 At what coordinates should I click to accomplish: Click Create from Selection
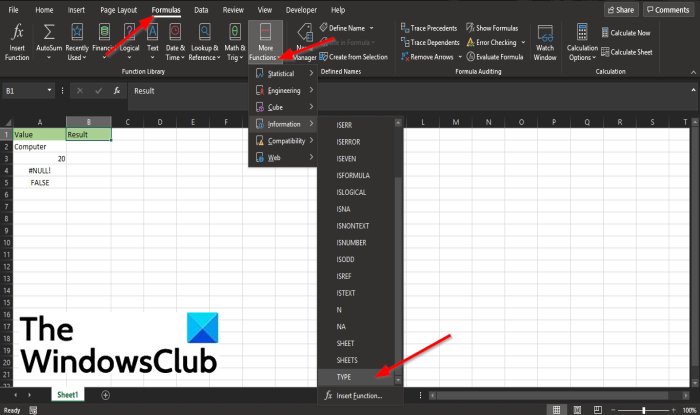tap(353, 57)
